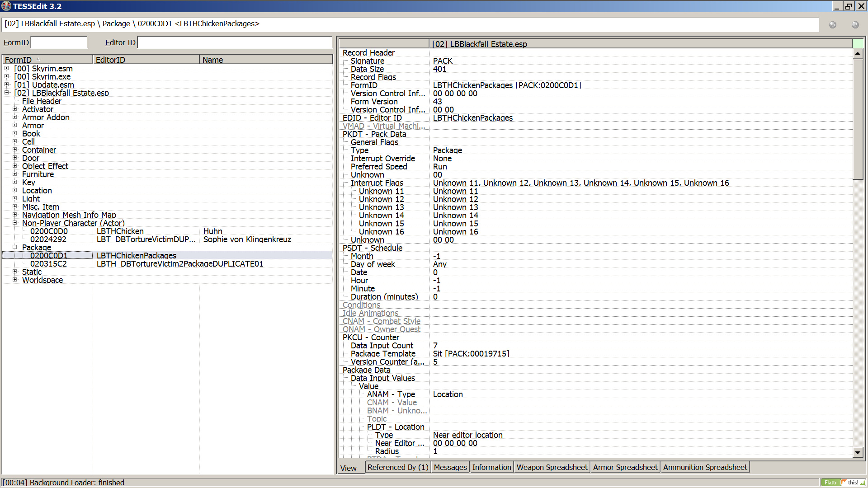
Task: Open the Referenced By (1) tab
Action: 397,467
